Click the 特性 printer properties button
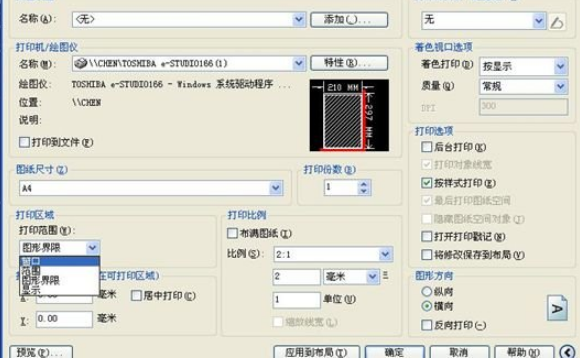This screenshot has height=362, width=580. 349,63
